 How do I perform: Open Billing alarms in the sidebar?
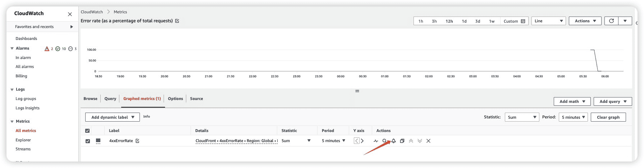(x=21, y=76)
